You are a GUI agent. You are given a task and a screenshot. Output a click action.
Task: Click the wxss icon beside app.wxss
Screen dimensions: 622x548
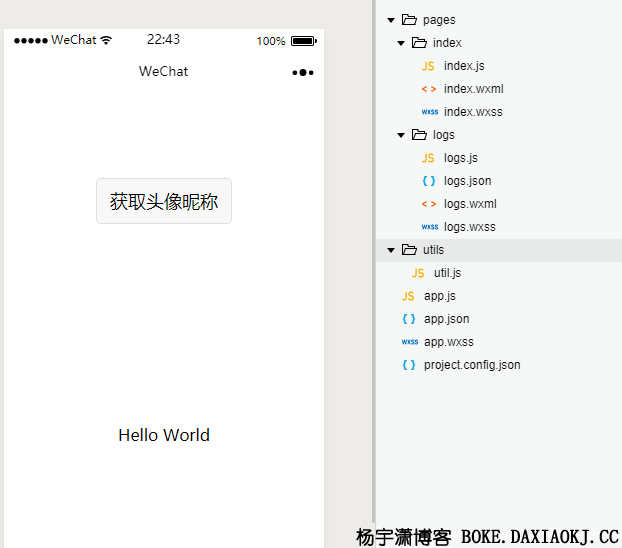(410, 342)
